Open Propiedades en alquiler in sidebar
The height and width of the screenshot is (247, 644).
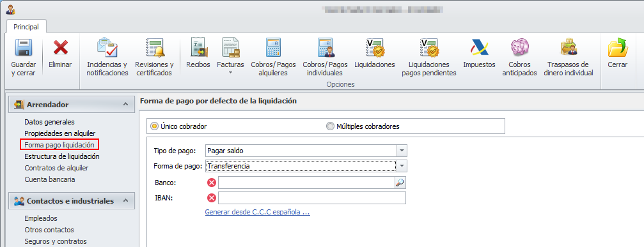(60, 133)
